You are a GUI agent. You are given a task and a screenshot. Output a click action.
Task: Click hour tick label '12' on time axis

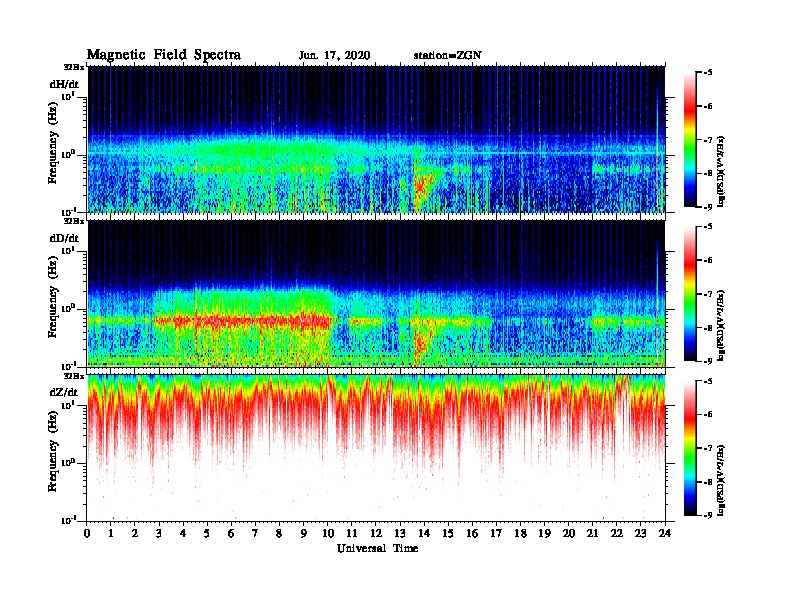[x=376, y=533]
